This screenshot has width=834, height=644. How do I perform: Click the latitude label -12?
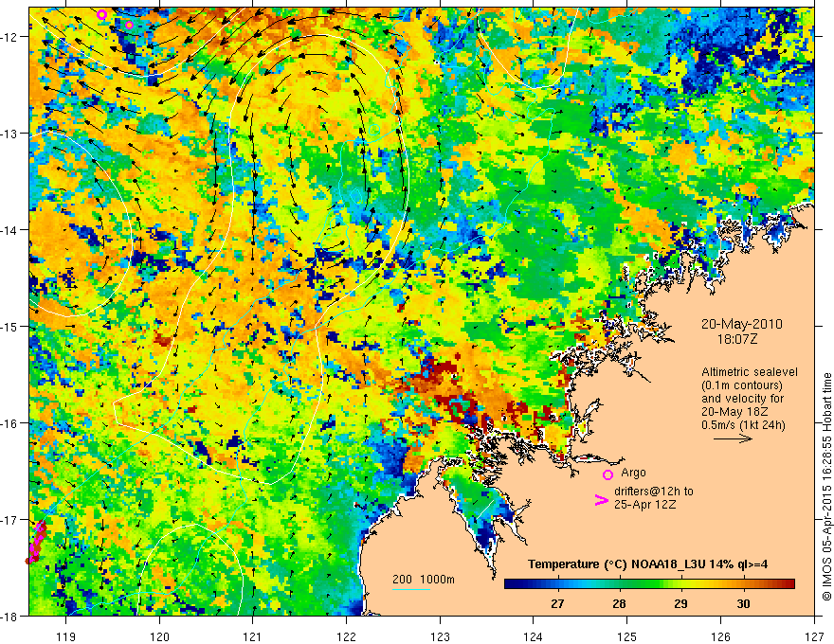click(10, 37)
